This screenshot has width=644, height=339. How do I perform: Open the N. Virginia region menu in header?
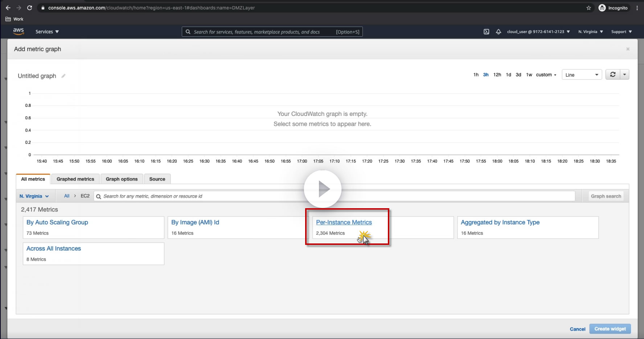click(x=591, y=32)
